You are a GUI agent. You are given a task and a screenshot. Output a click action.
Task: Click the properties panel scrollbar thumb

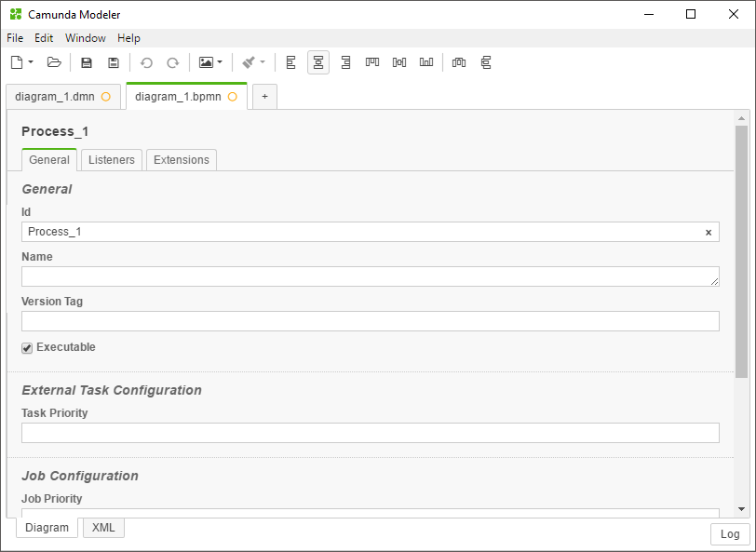coord(741,251)
